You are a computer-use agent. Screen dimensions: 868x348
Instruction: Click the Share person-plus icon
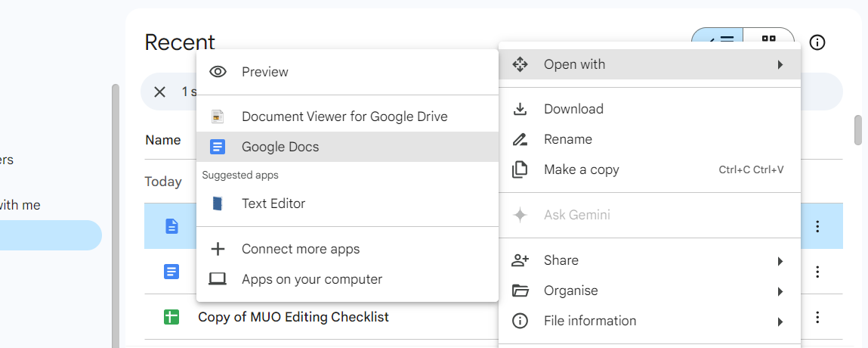coord(520,260)
